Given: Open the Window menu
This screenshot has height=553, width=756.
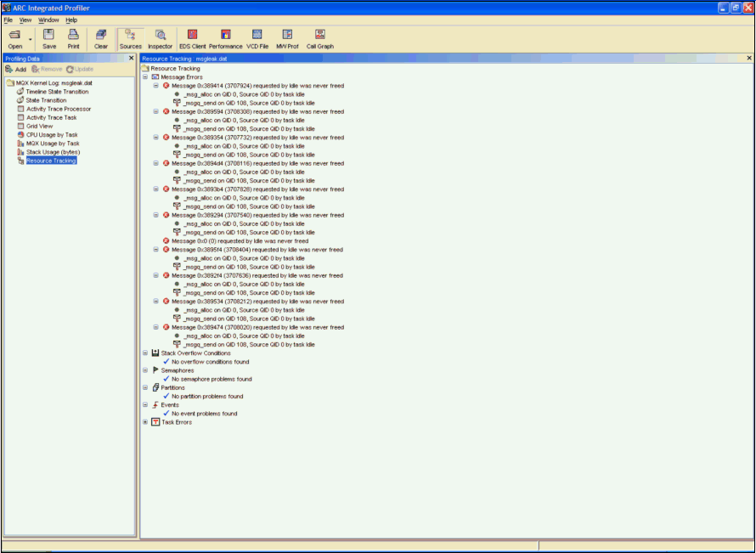Looking at the screenshot, I should click(49, 20).
